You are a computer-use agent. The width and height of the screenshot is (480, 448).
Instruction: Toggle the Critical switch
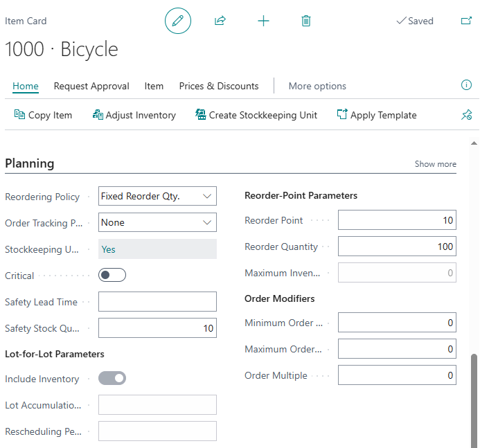[x=112, y=276]
